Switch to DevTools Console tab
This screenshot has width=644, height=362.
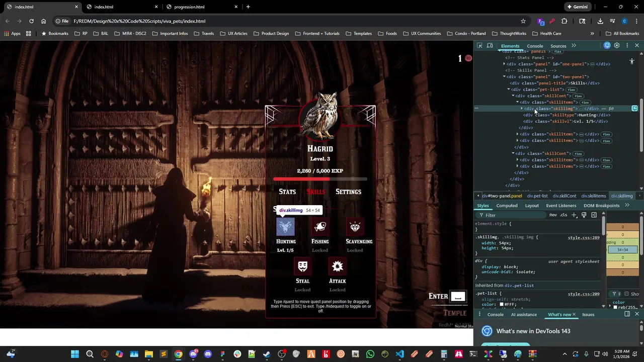[x=535, y=46]
